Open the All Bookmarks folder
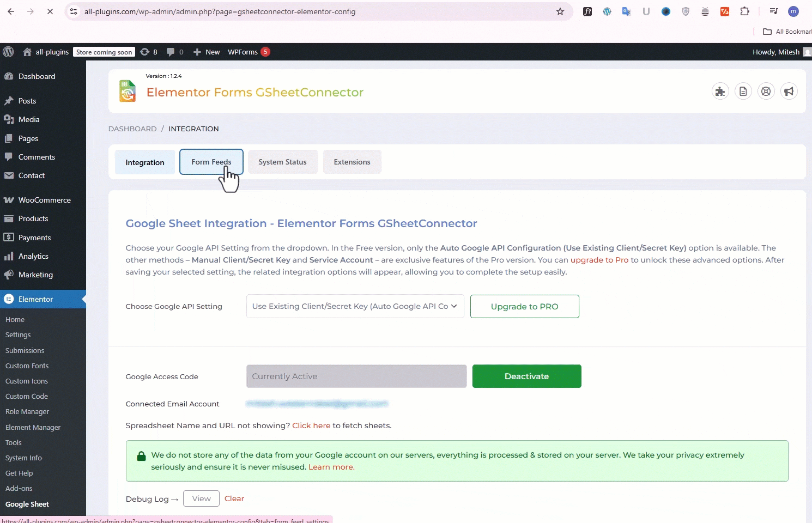 pyautogui.click(x=787, y=32)
